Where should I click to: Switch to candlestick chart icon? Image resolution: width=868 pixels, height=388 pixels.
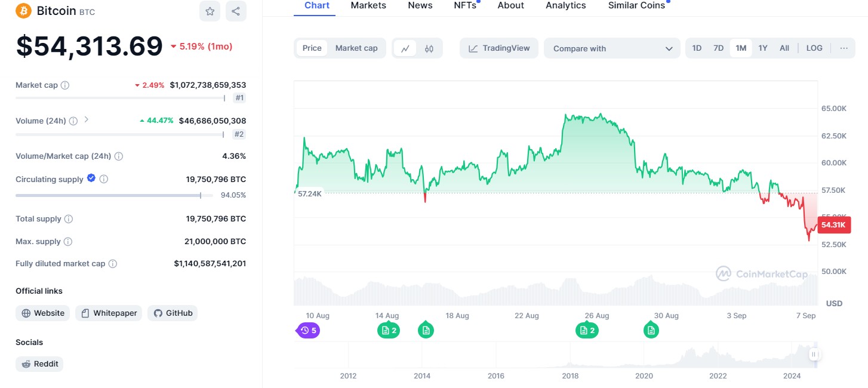point(429,48)
